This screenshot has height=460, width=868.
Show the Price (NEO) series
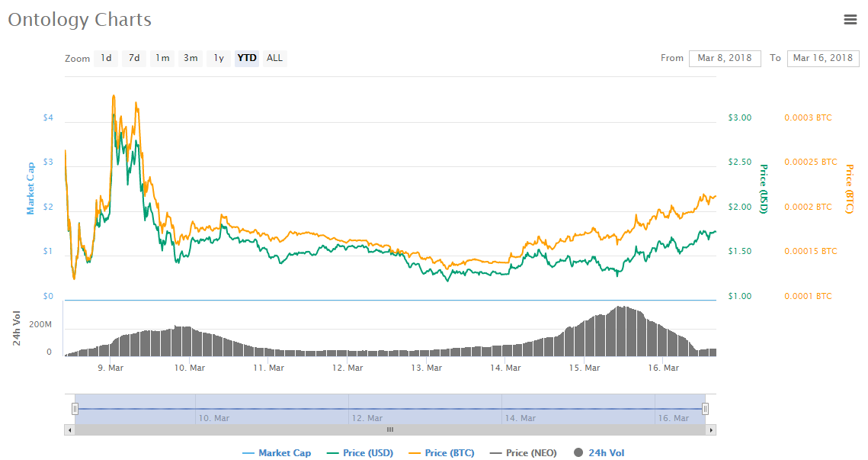(x=523, y=453)
